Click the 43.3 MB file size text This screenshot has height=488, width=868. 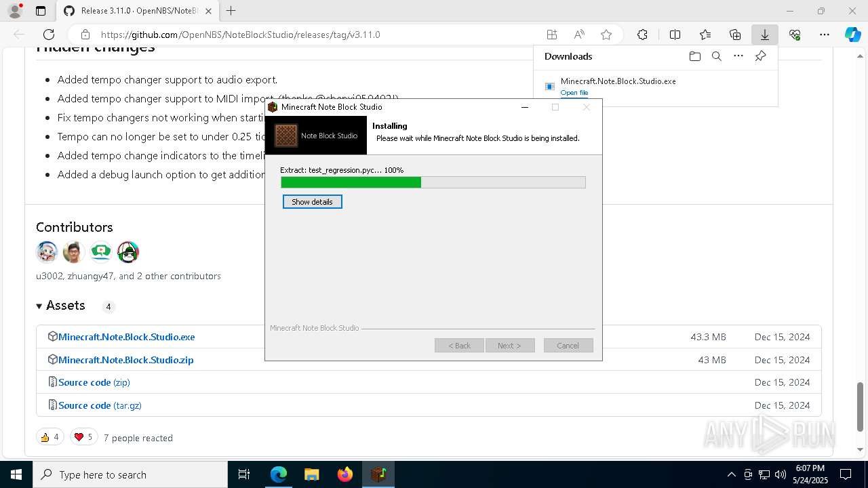click(708, 337)
